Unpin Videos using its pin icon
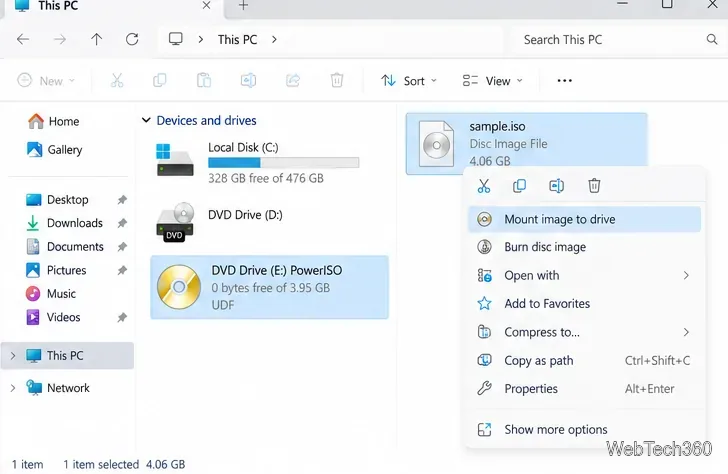This screenshot has width=728, height=474. point(122,318)
